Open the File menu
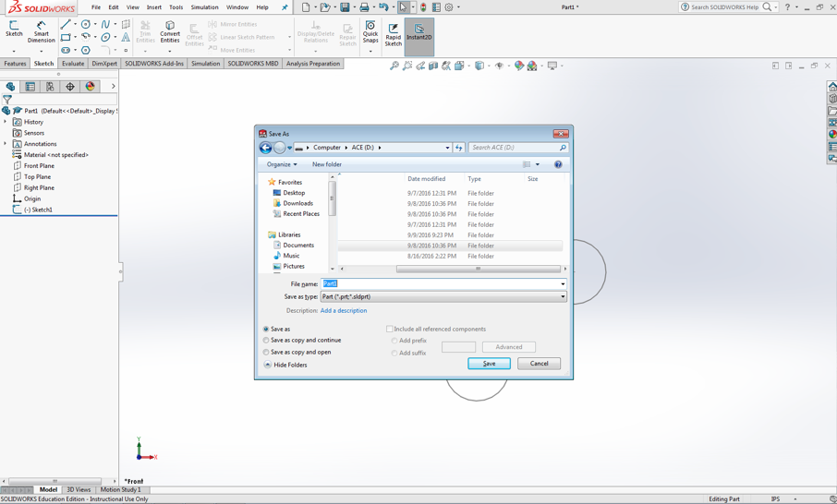Viewport: 837px width, 504px height. pos(96,7)
